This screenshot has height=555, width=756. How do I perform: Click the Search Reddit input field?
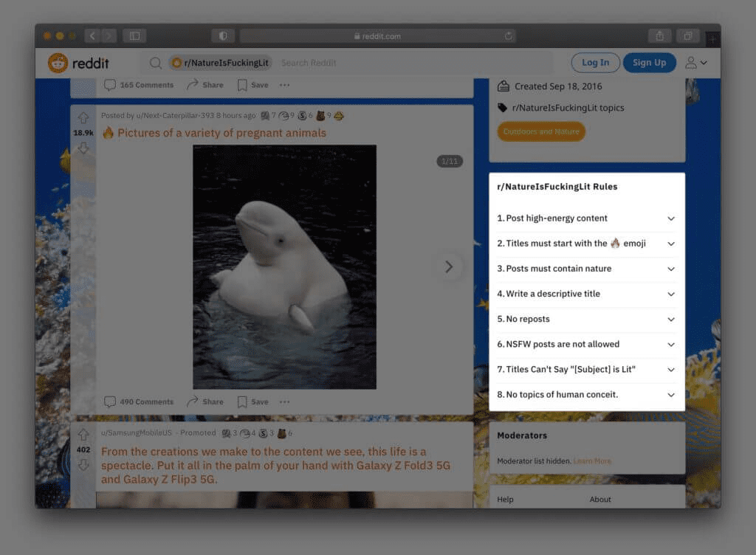click(413, 63)
